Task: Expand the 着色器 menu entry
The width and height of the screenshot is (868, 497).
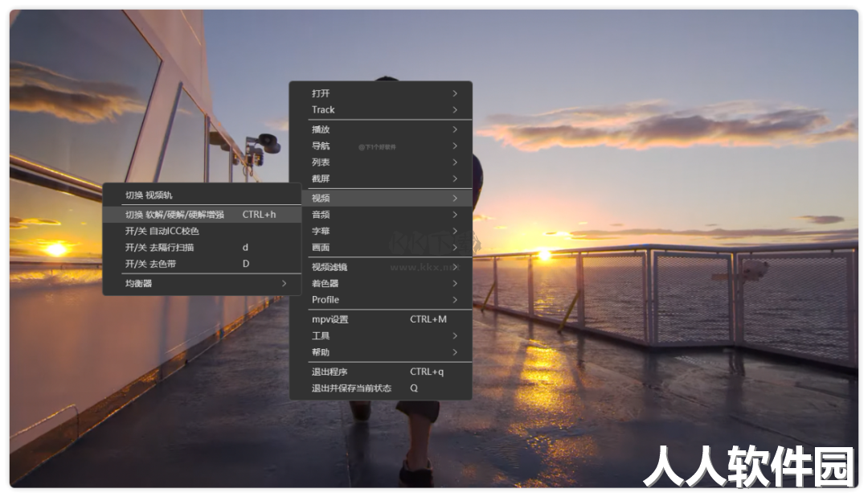Action: (x=381, y=283)
